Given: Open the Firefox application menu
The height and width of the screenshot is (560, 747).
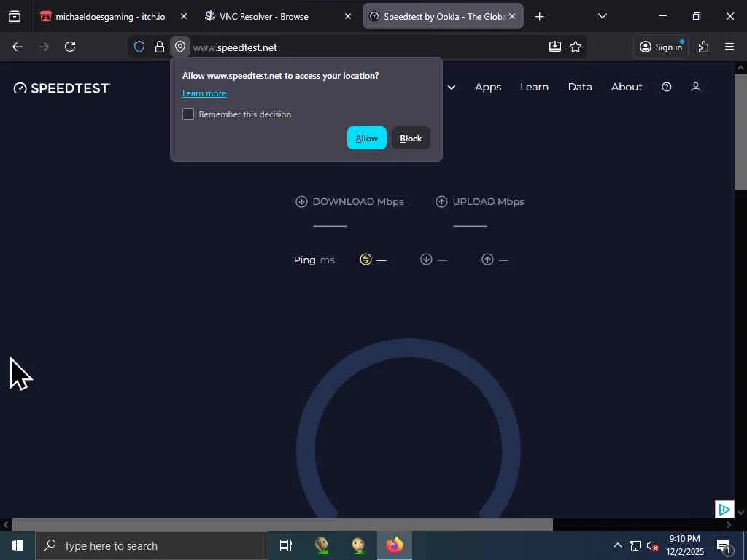Looking at the screenshot, I should tap(729, 47).
